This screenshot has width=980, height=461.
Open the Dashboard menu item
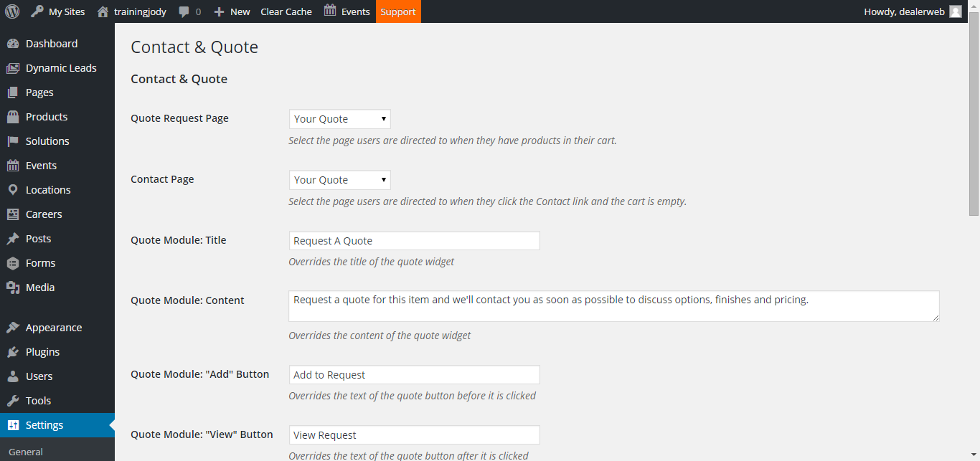pyautogui.click(x=52, y=44)
